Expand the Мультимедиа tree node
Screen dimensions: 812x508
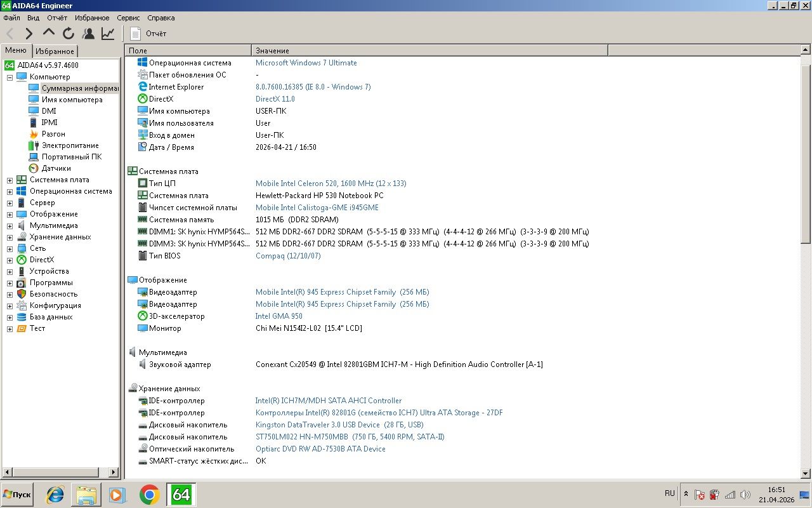tap(10, 225)
